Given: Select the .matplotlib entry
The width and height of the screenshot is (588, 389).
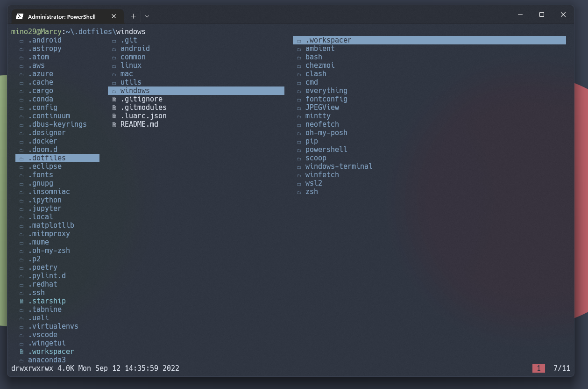Looking at the screenshot, I should [51, 225].
